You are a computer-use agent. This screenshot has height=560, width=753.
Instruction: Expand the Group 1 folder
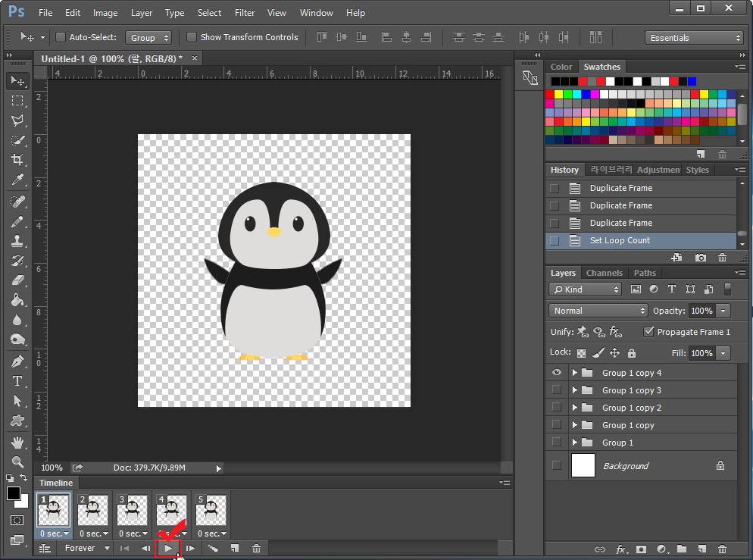[x=574, y=443]
